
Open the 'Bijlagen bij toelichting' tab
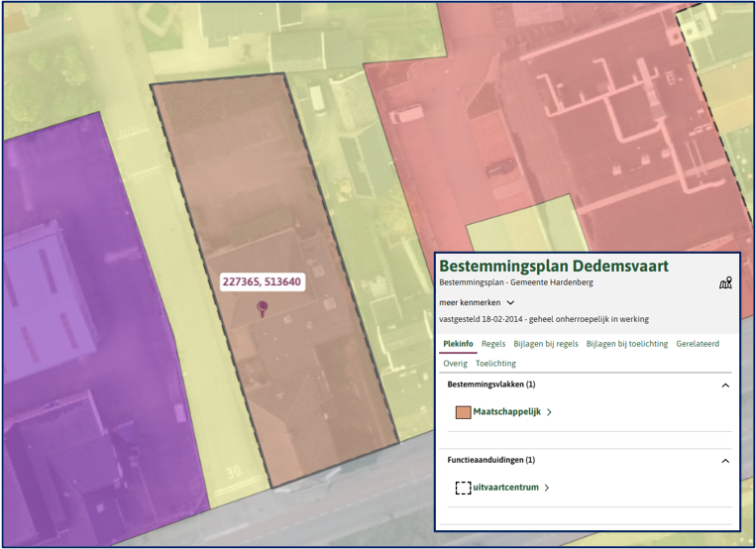(x=627, y=344)
